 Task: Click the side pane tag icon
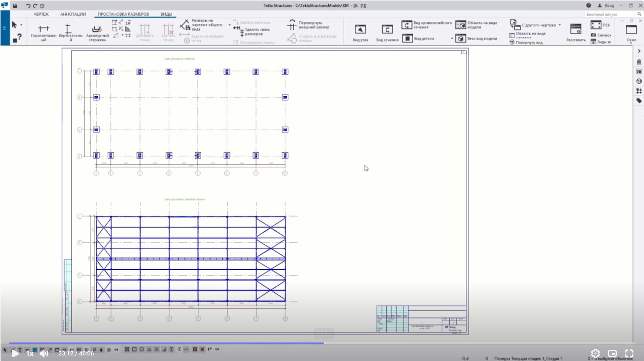[x=639, y=101]
